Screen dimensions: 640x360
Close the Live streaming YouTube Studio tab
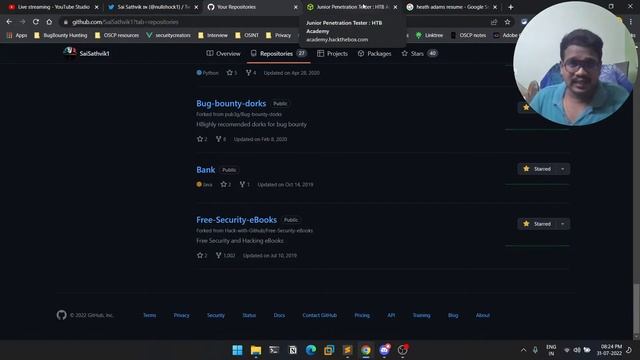point(97,7)
